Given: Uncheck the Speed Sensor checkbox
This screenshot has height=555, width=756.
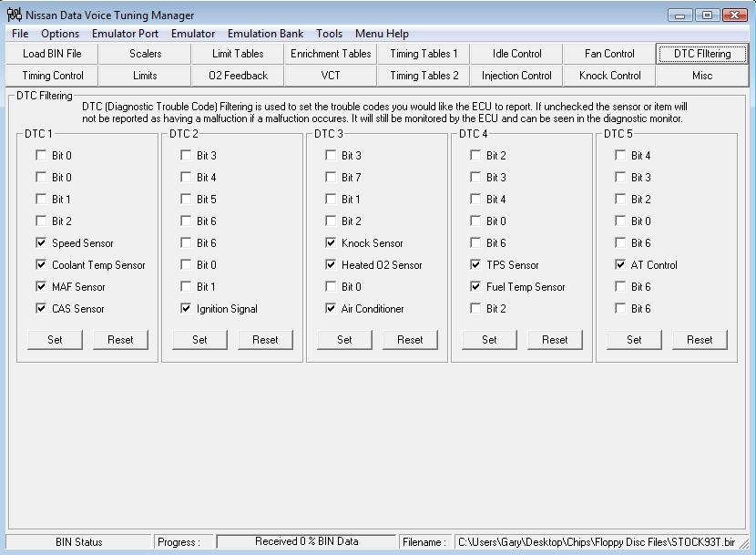Looking at the screenshot, I should [x=41, y=243].
